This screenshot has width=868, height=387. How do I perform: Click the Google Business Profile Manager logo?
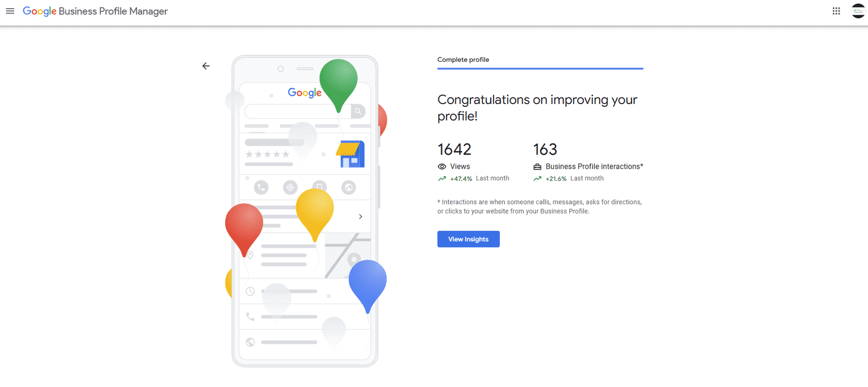95,11
